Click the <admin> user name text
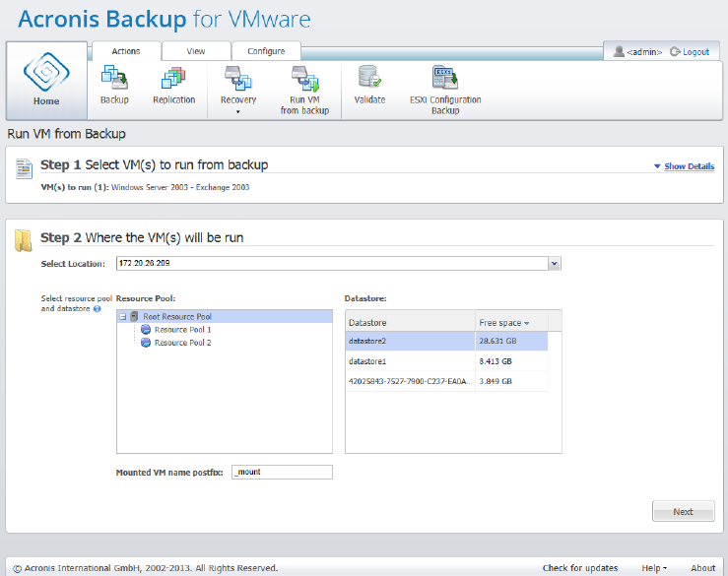 tap(644, 52)
